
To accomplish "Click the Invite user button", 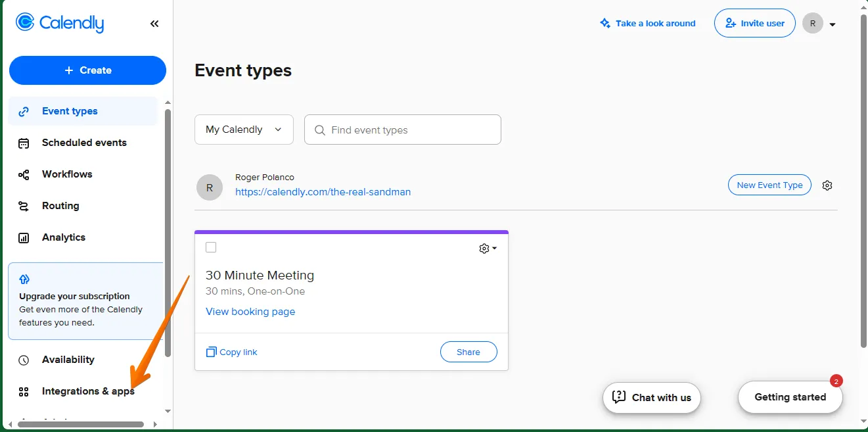I will click(x=755, y=23).
